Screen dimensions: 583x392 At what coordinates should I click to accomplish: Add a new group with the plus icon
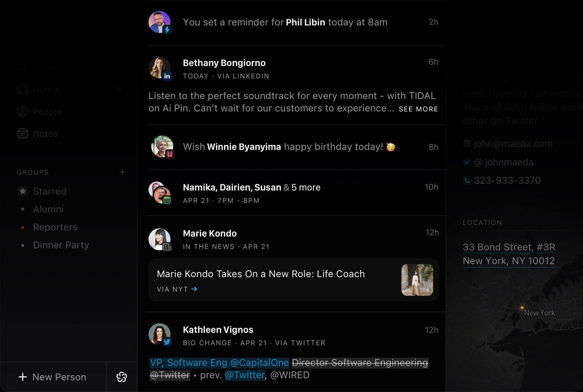pyautogui.click(x=122, y=172)
